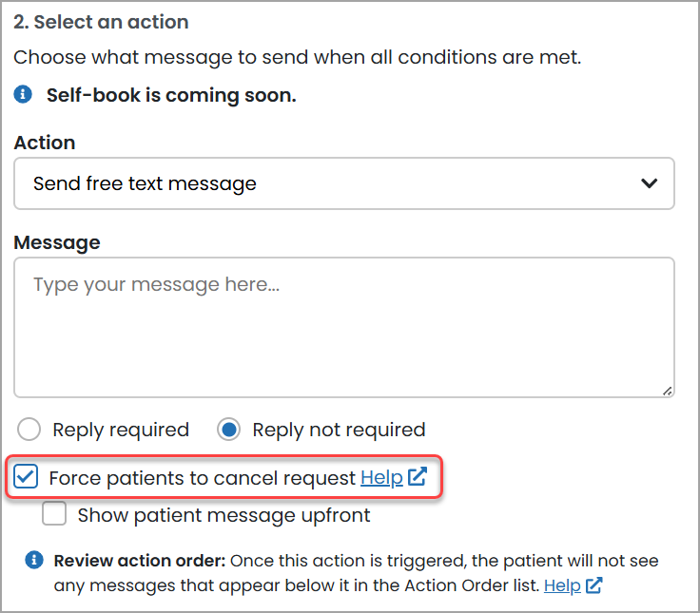The width and height of the screenshot is (700, 613).
Task: Select the Reply required radio button
Action: pyautogui.click(x=29, y=430)
